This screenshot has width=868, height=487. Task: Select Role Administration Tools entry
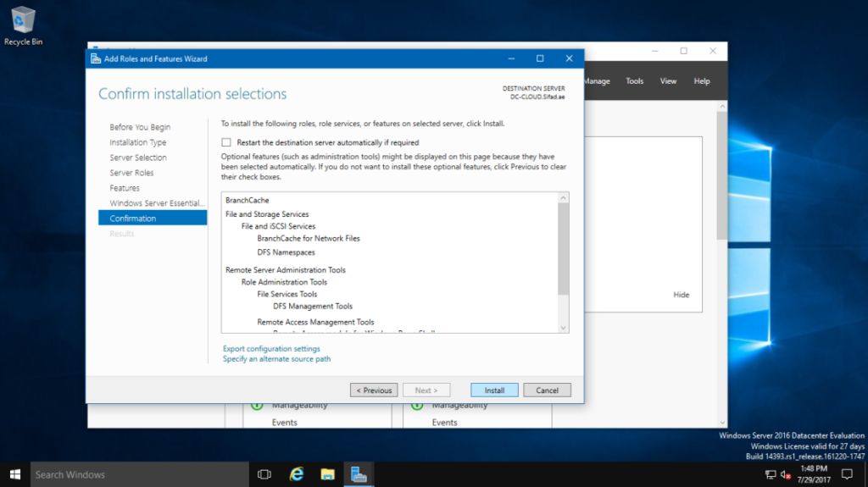(x=284, y=282)
